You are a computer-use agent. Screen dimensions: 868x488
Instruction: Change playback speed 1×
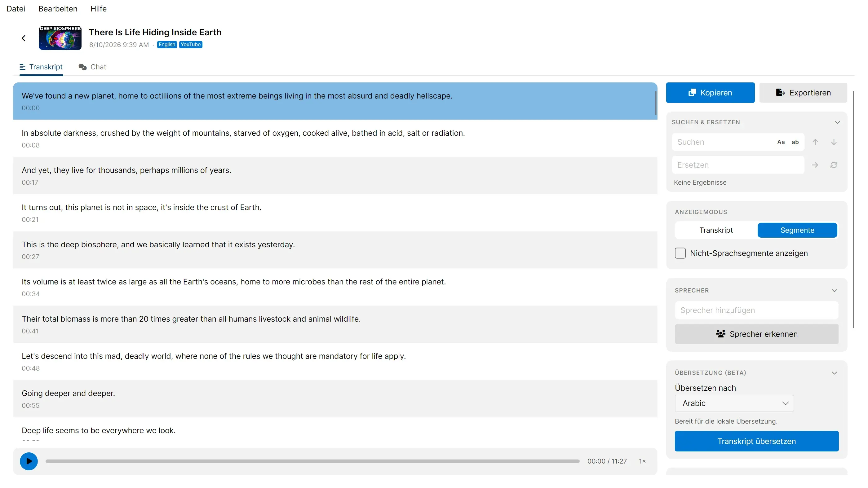642,461
